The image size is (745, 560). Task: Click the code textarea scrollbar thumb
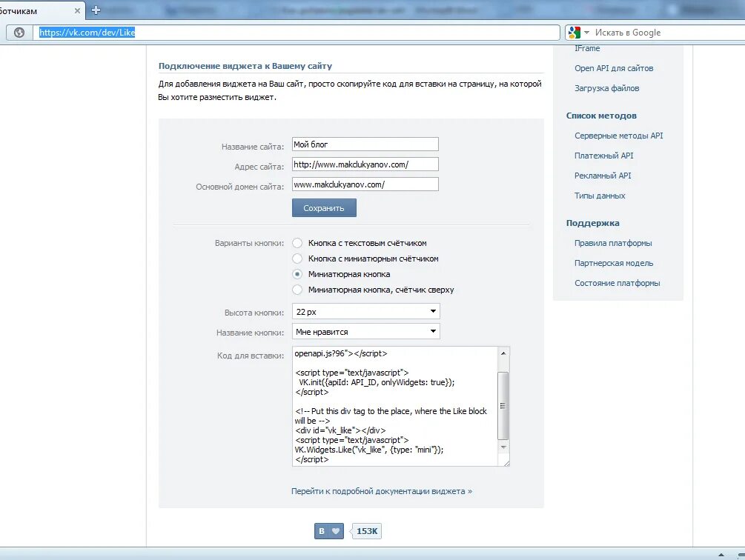503,406
